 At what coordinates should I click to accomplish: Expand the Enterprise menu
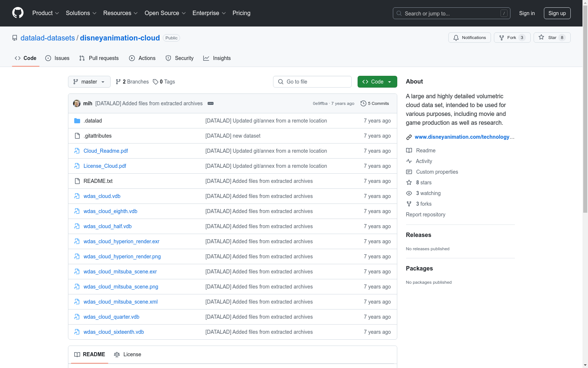tap(209, 13)
